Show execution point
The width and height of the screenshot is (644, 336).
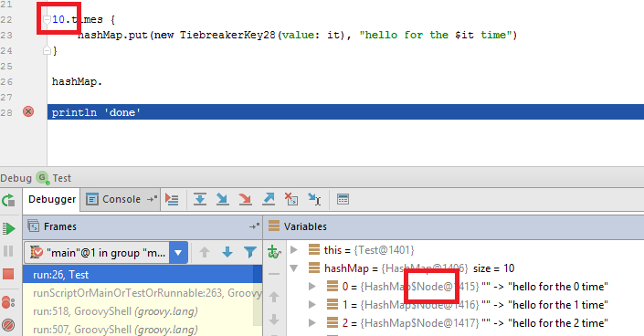click(172, 200)
